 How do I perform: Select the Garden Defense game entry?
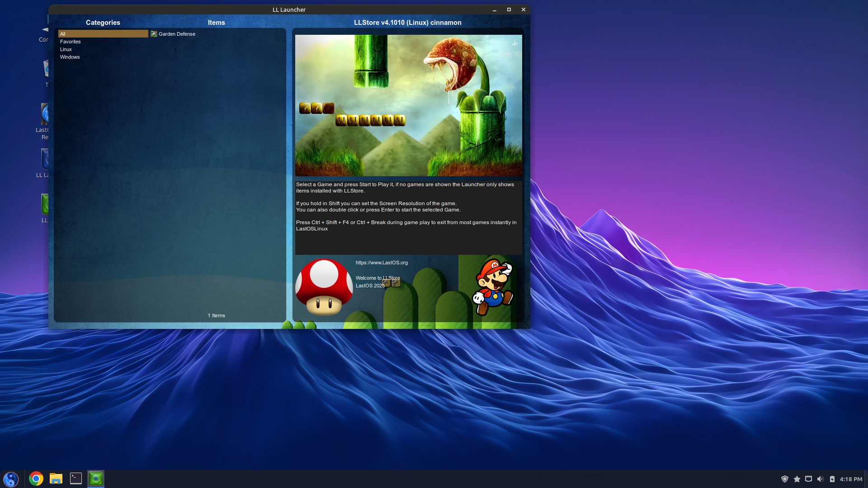coord(177,34)
